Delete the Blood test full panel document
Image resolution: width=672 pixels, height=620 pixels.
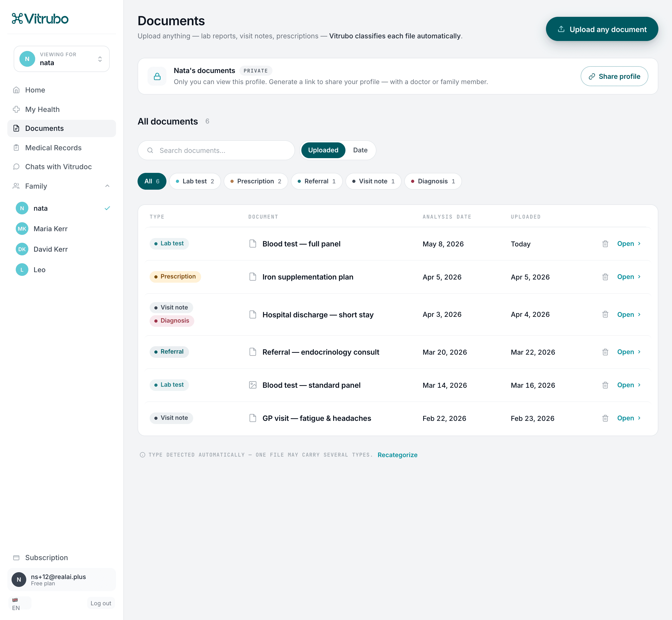(x=605, y=244)
